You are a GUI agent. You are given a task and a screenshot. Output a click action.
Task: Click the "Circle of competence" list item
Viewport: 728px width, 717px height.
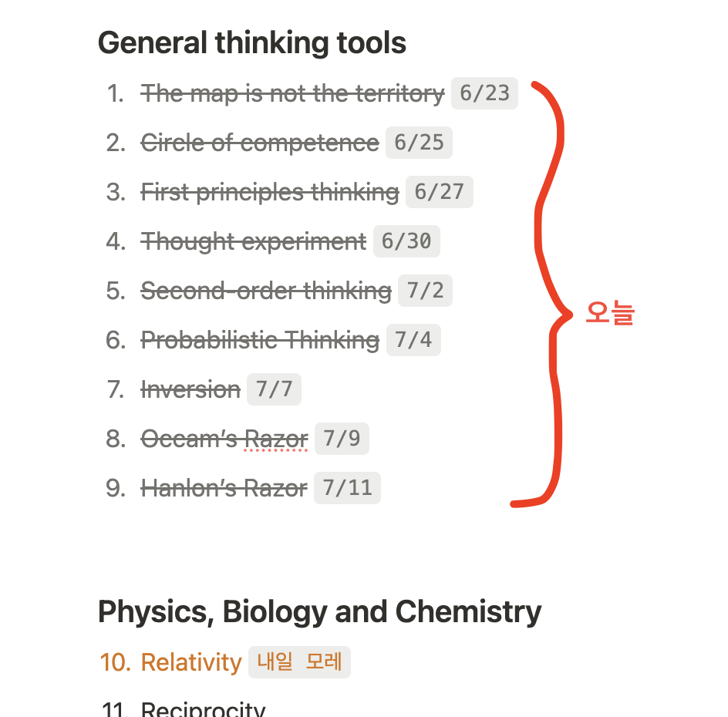(x=260, y=143)
